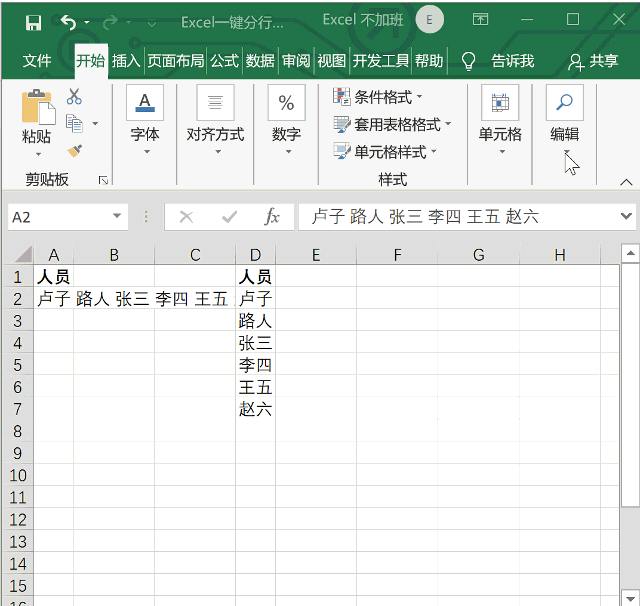640x606 pixels.
Task: Click the Copy icon in clipboard group
Action: tap(74, 123)
